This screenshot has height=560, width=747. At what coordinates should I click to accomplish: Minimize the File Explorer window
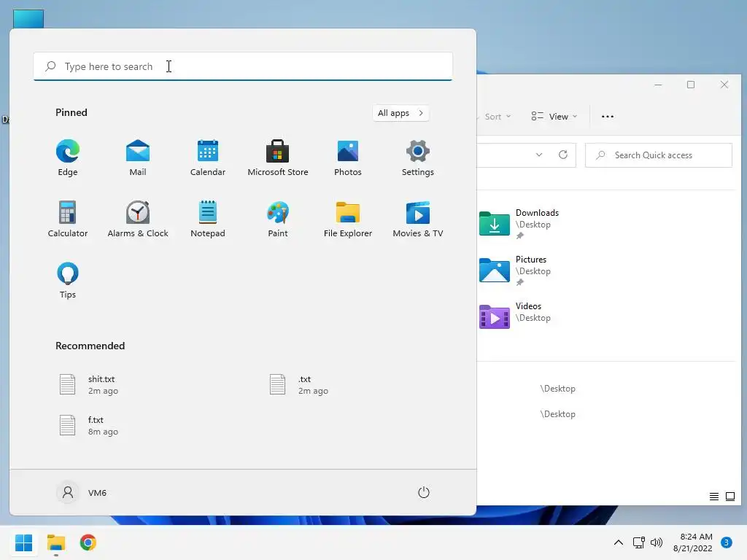click(658, 85)
